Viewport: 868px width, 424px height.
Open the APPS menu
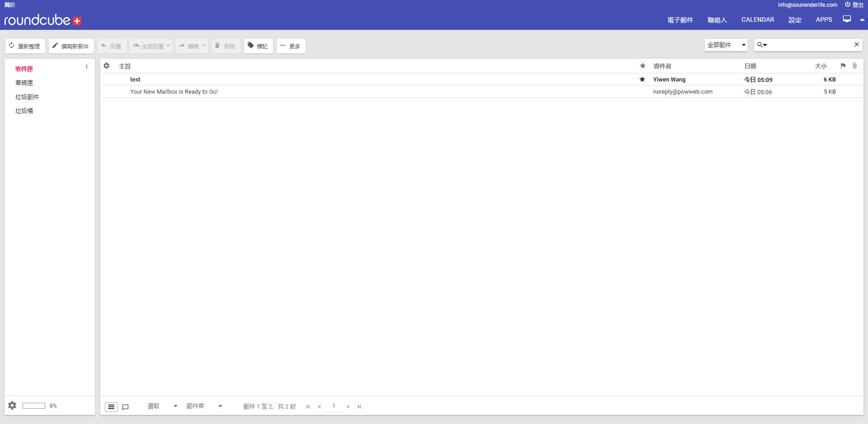point(824,19)
